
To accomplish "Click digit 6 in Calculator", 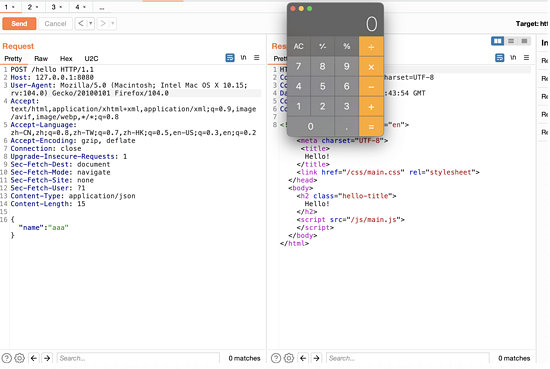I will 347,87.
